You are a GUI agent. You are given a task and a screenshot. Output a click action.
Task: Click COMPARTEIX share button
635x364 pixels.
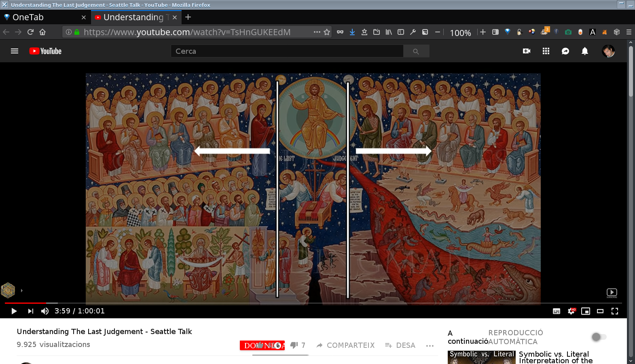point(346,345)
